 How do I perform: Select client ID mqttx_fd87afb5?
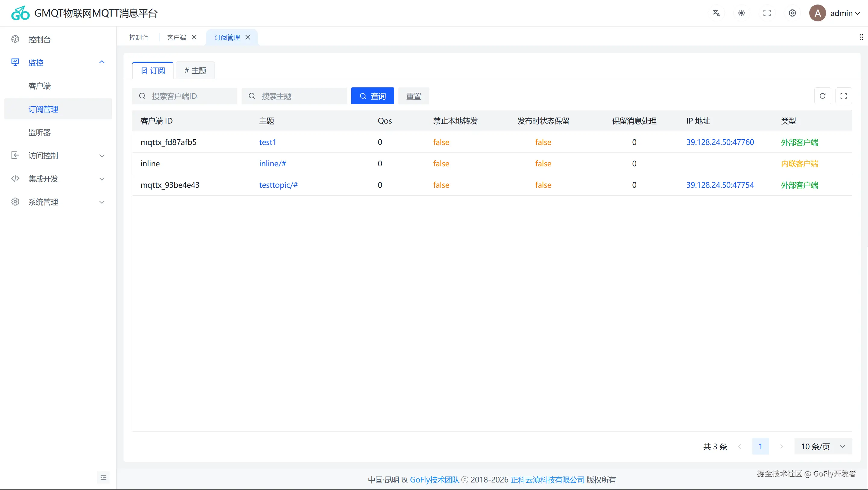[x=168, y=142]
